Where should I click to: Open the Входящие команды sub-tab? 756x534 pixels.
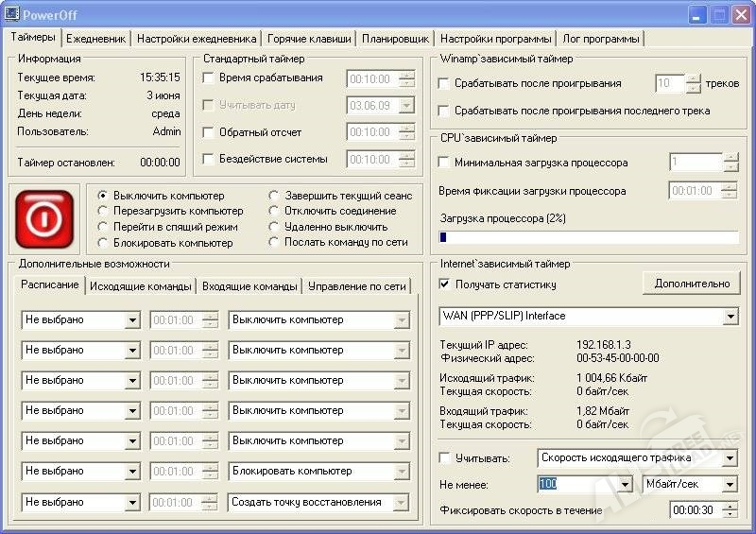click(x=249, y=285)
